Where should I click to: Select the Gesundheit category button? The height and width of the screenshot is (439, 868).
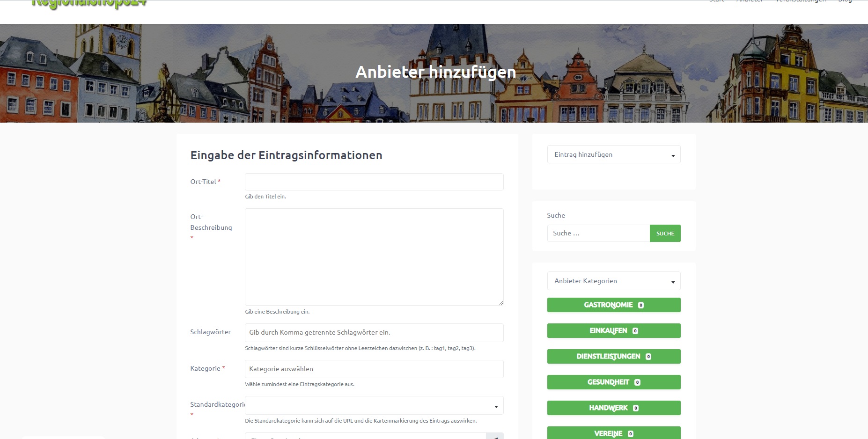pyautogui.click(x=608, y=382)
